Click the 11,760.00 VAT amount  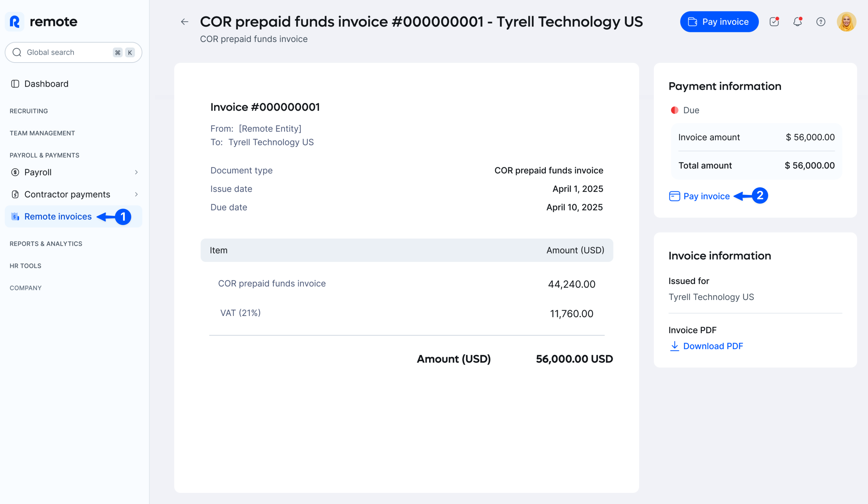pyautogui.click(x=571, y=313)
